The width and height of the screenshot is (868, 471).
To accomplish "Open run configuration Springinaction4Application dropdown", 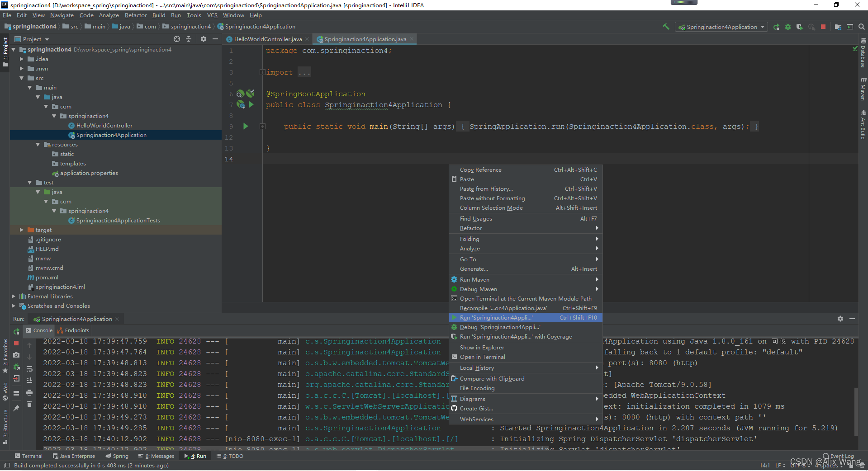I will click(x=721, y=27).
